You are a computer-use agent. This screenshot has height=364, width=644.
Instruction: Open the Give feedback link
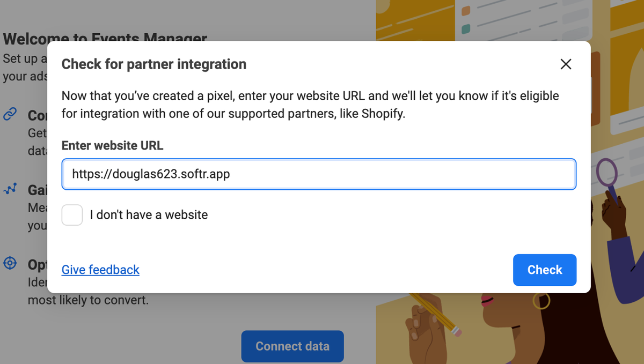(100, 270)
